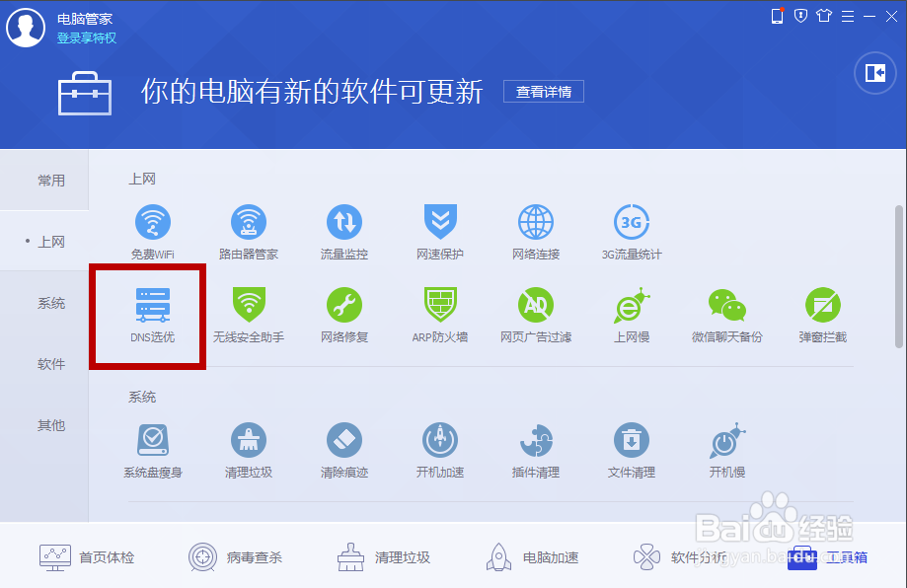Select the 上网 sidebar tab
The image size is (907, 588).
pos(44,242)
